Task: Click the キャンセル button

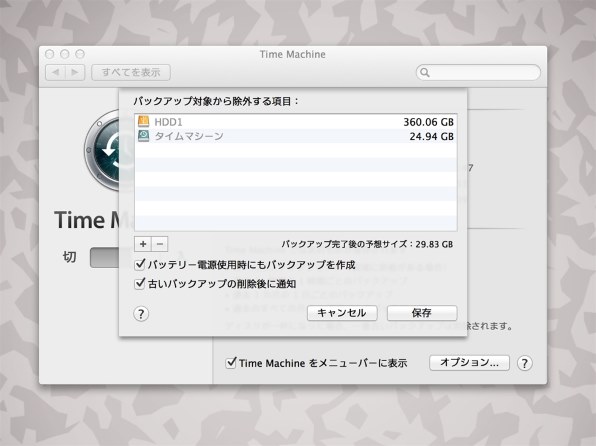Action: click(x=342, y=313)
